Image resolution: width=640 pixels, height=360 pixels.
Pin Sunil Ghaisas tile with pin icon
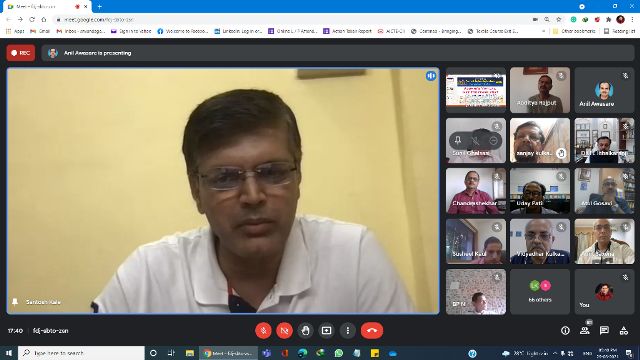[x=458, y=141]
